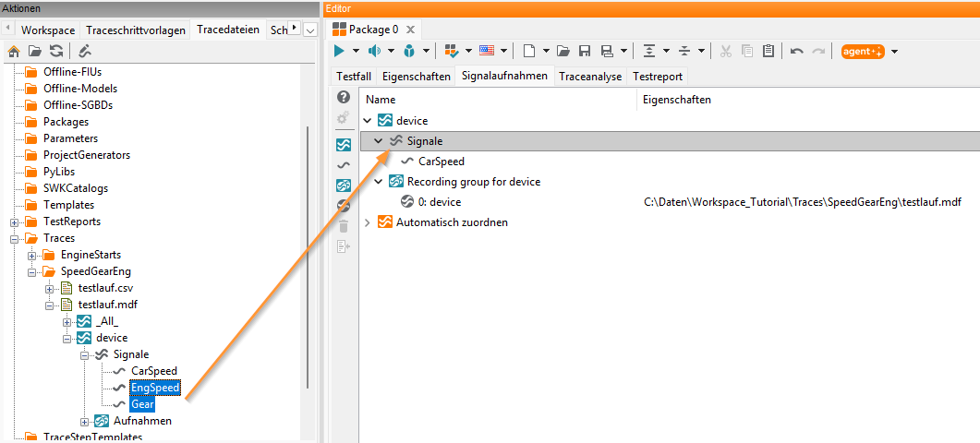Click the clipboard paste icon

click(x=768, y=52)
